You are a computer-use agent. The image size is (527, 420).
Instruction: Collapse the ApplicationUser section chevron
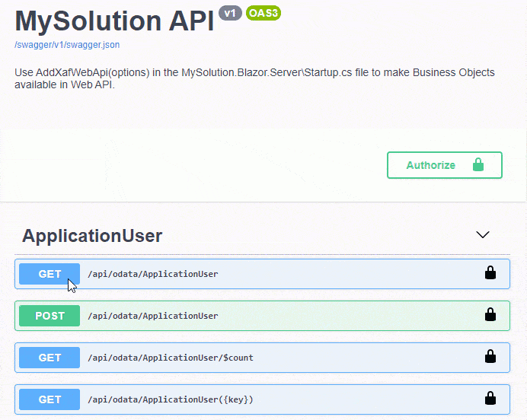coord(483,234)
